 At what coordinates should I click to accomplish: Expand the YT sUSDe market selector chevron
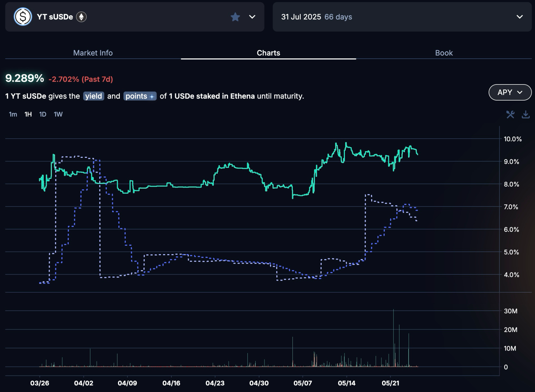pos(252,17)
